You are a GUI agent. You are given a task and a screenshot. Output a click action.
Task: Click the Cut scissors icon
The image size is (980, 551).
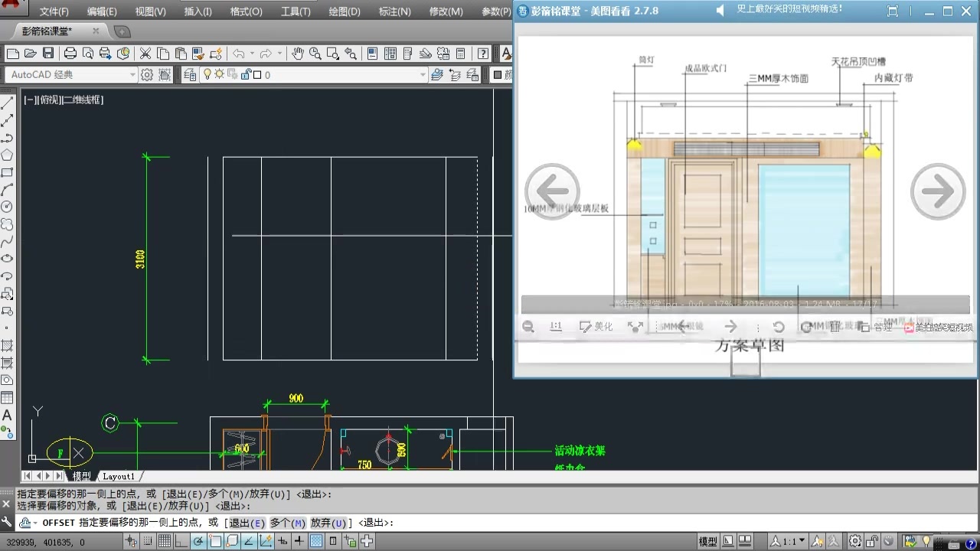145,54
